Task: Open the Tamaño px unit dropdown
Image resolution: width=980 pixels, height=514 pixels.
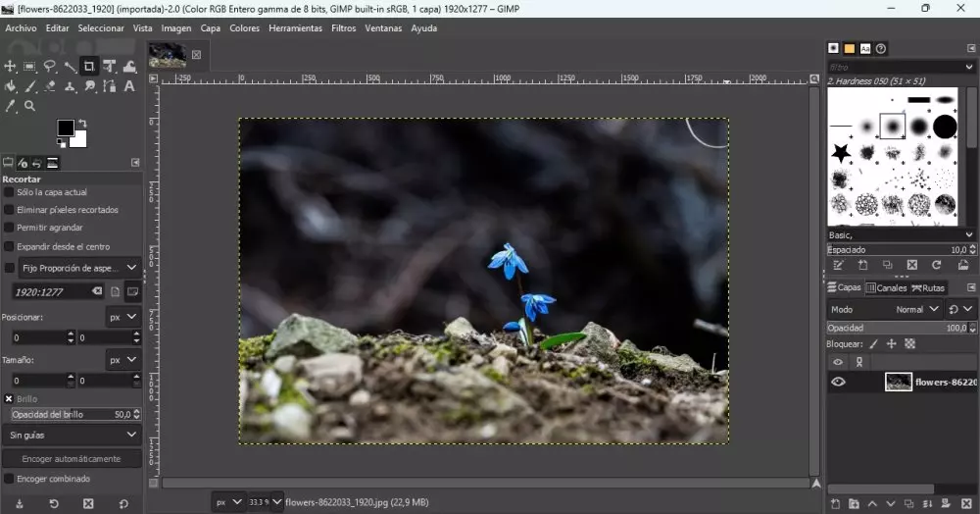Action: click(x=122, y=360)
